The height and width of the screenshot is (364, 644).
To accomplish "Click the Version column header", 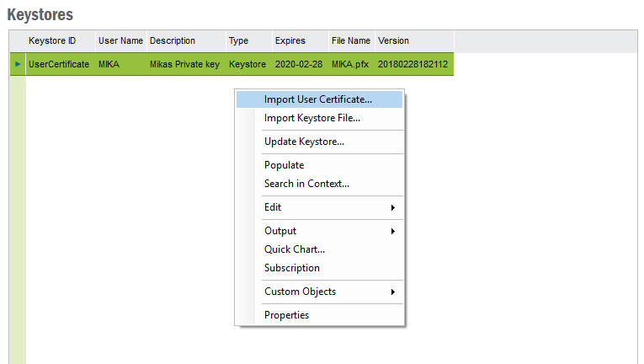I will (x=393, y=40).
